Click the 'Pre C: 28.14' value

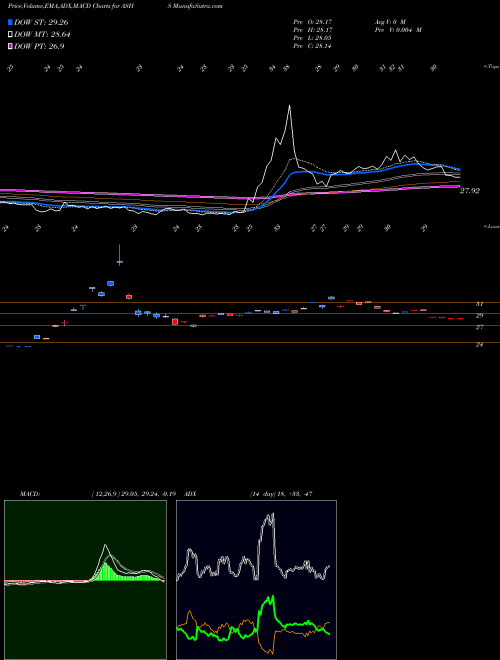[313, 46]
